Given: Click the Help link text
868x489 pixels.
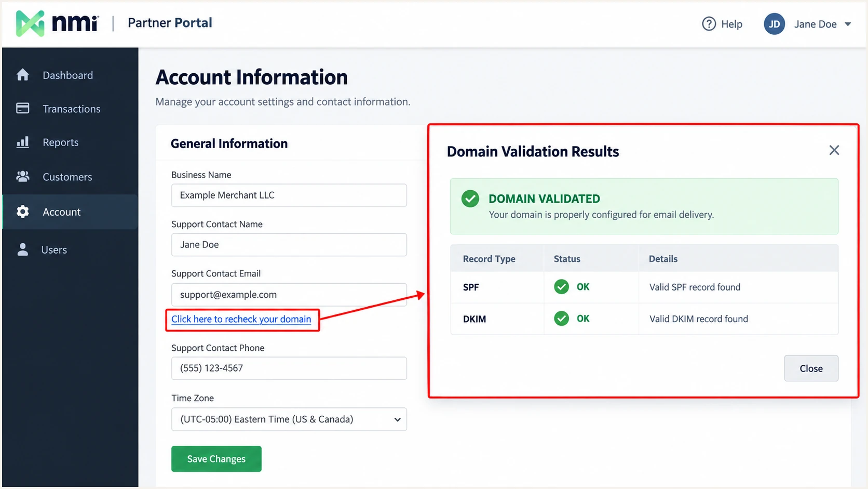Looking at the screenshot, I should click(x=731, y=24).
